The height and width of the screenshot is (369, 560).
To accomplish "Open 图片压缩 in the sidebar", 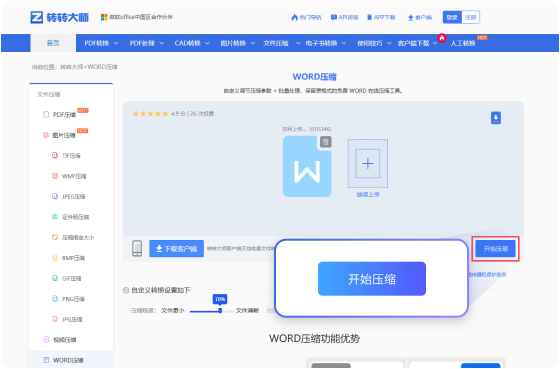I will 64,135.
